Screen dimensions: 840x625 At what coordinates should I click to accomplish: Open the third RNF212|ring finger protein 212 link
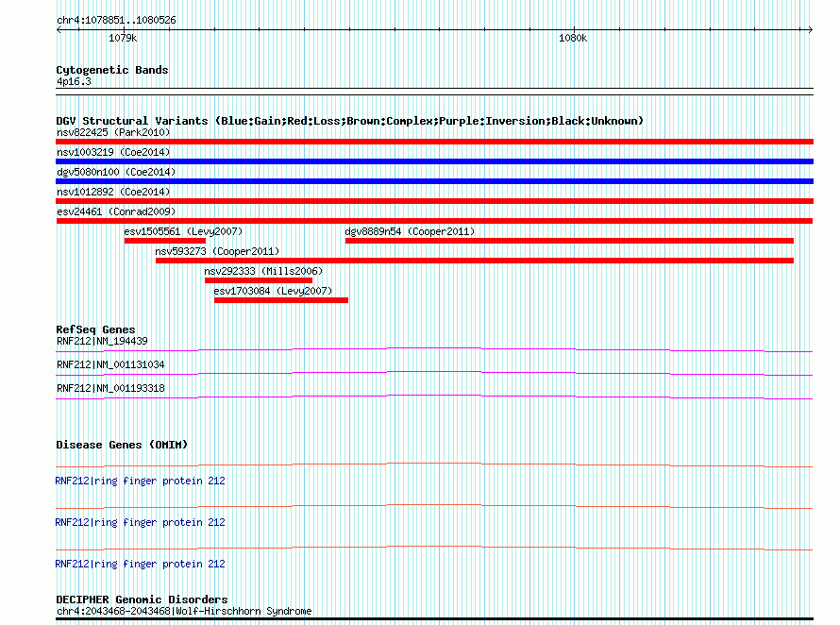pyautogui.click(x=140, y=564)
